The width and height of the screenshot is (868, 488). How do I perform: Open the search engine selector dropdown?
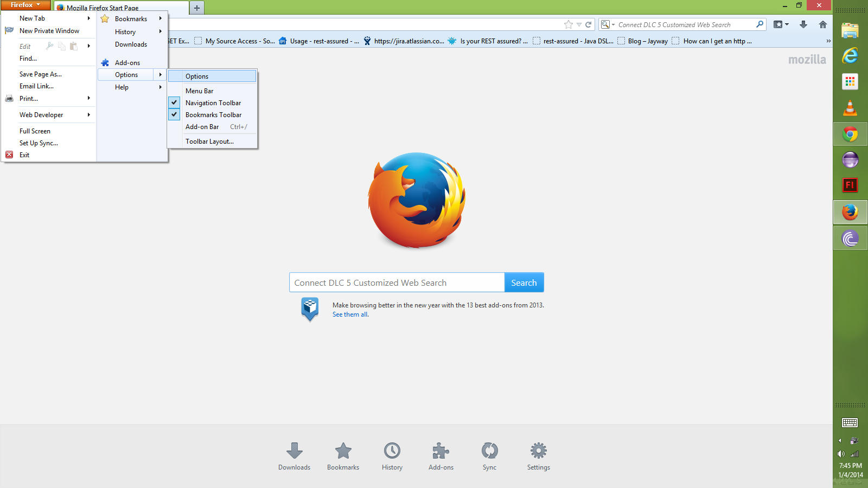608,24
